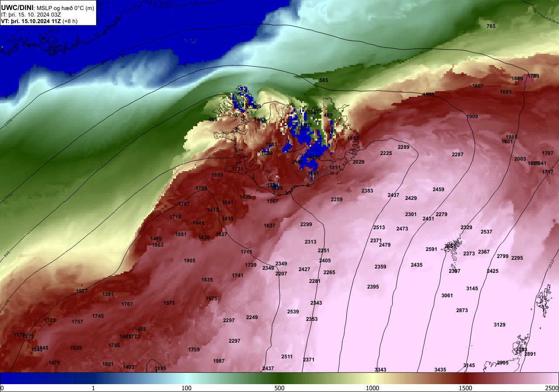Click the height value 585

click(324, 80)
